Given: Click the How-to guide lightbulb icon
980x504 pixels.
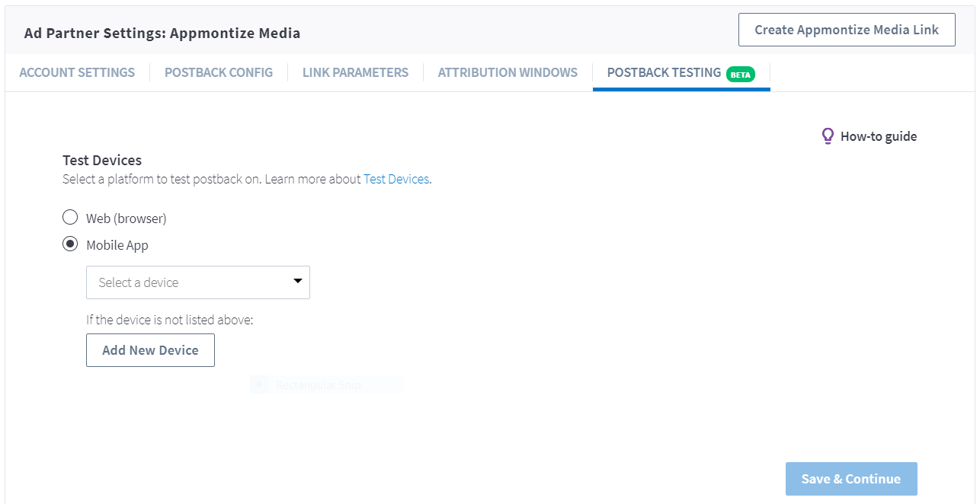Looking at the screenshot, I should pos(828,136).
